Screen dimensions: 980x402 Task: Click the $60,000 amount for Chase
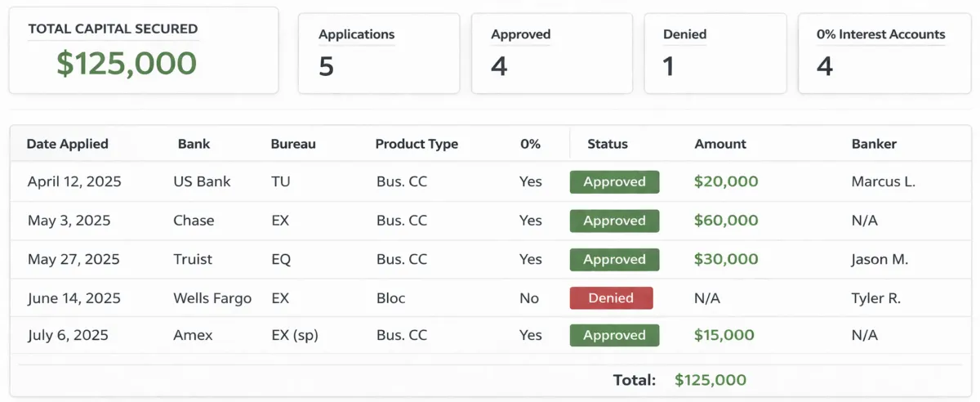[726, 221]
